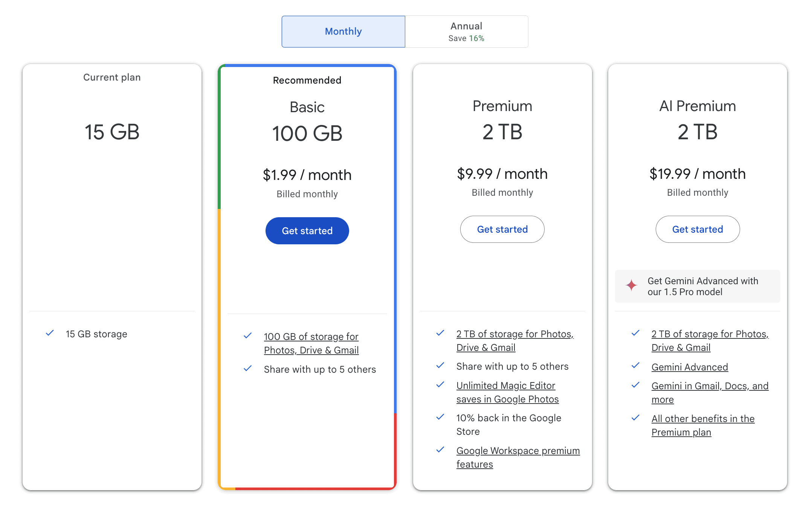Click checkmark next to Gemini Advanced feature

tap(636, 366)
